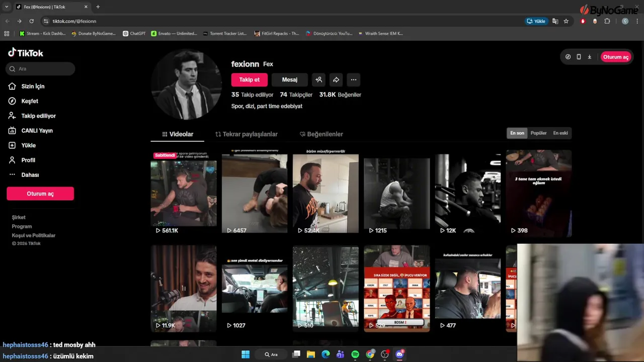This screenshot has height=362, width=644.
Task: Open Spotify from the taskbar
Action: pyautogui.click(x=355, y=354)
